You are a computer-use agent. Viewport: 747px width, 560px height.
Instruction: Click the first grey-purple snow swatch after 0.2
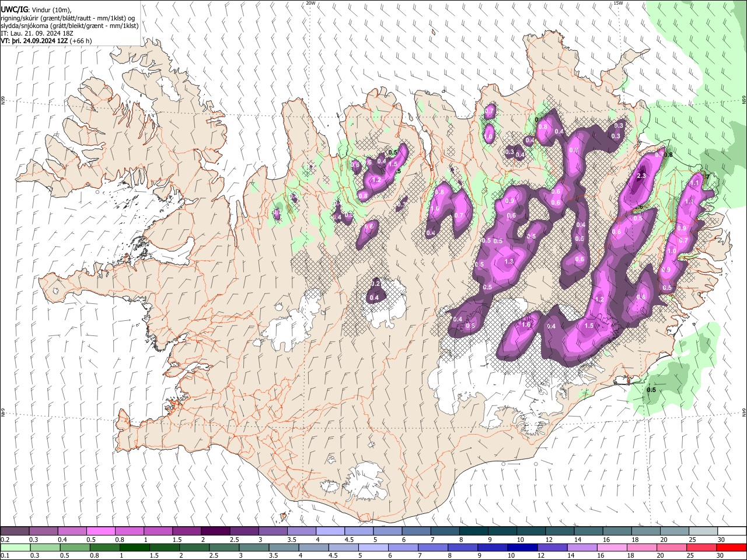pyautogui.click(x=15, y=531)
